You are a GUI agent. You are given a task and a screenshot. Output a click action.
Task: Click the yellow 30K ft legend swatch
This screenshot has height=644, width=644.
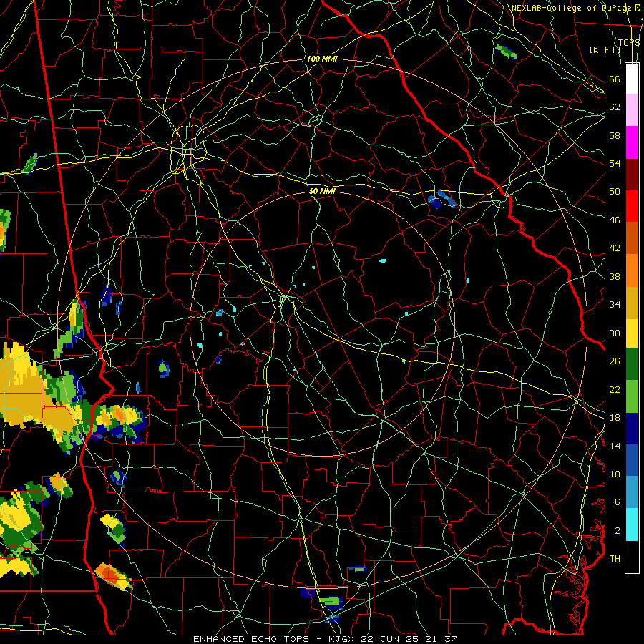point(632,333)
